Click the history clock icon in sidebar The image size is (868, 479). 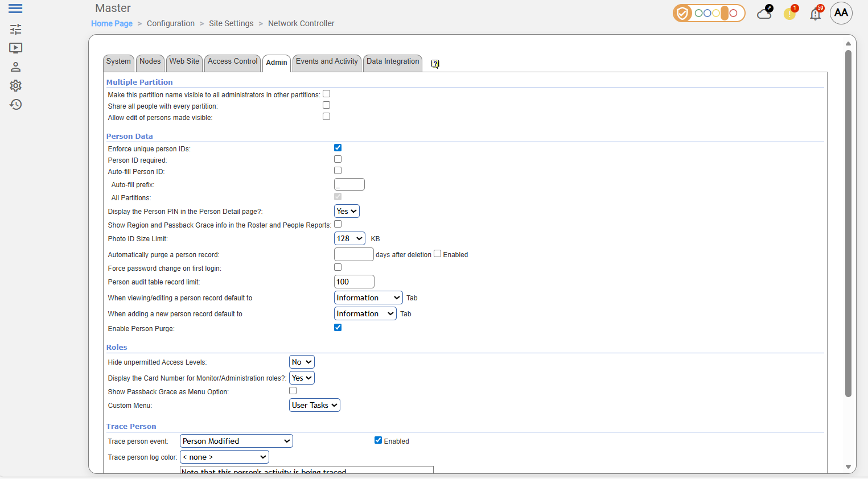pos(15,105)
